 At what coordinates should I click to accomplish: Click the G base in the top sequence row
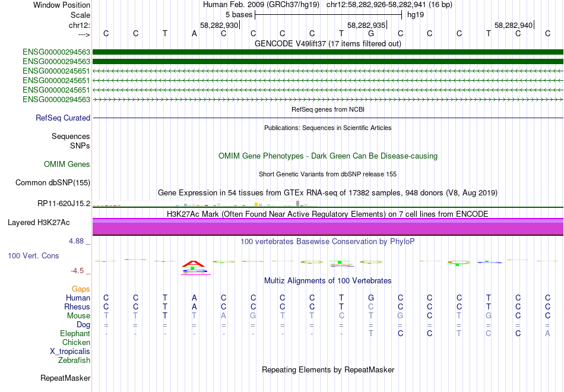click(x=371, y=33)
